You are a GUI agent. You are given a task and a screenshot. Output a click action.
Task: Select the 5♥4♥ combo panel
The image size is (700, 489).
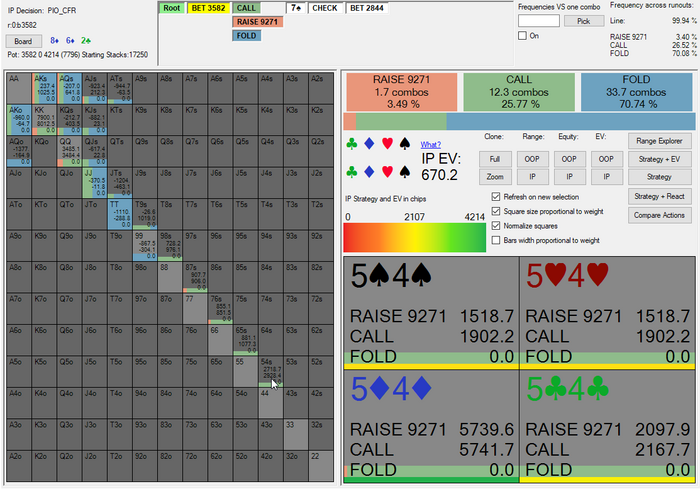[607, 313]
